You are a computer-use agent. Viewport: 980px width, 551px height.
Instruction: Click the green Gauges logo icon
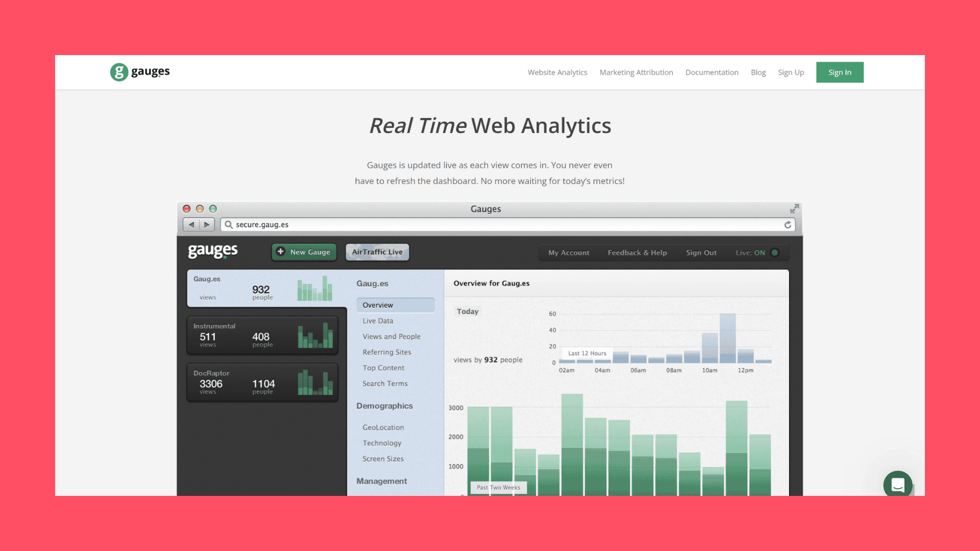[x=119, y=72]
